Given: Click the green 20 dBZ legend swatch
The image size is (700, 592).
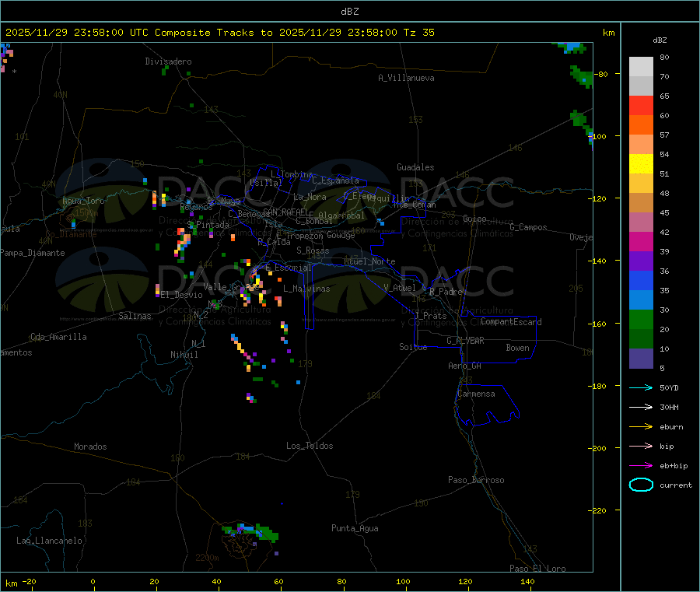Looking at the screenshot, I should pyautogui.click(x=641, y=319).
